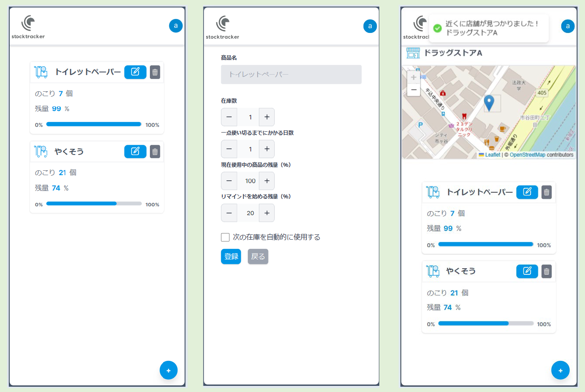Decrease 現在使用中の商品の残量 value

[229, 181]
